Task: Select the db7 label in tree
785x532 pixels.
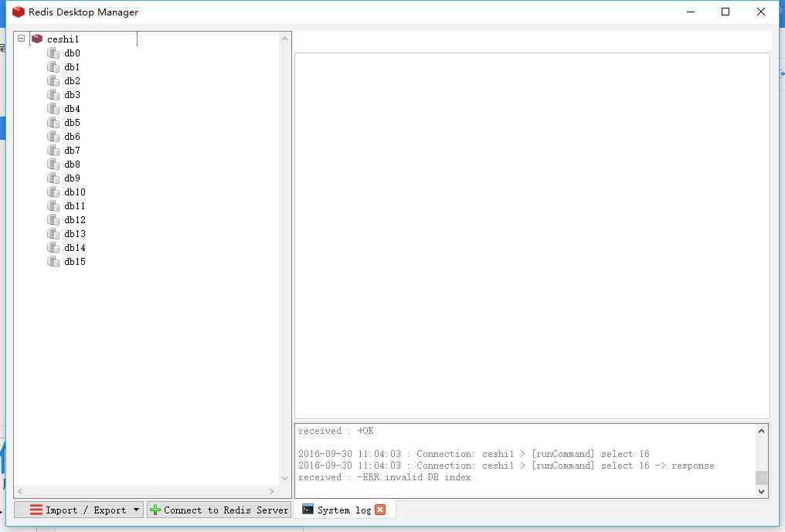Action: click(72, 150)
